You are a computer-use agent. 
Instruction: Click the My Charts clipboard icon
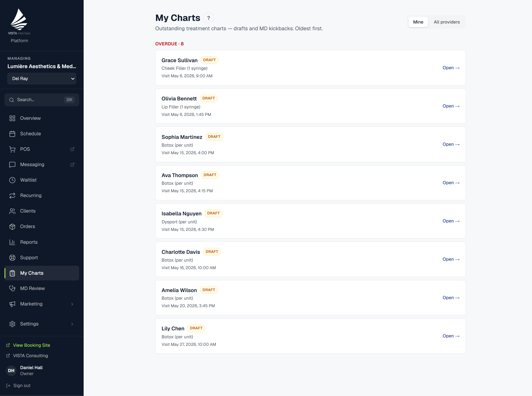12,273
